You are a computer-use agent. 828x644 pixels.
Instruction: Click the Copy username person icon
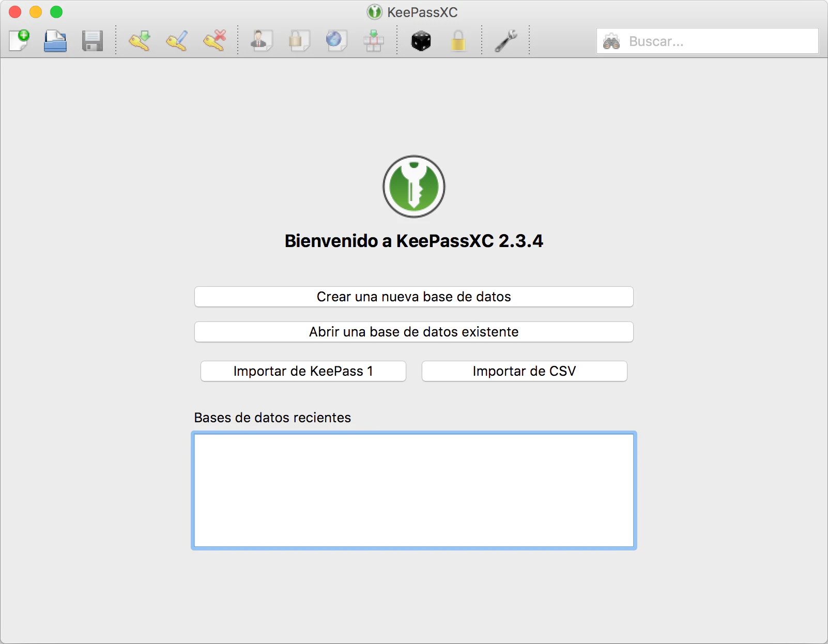[262, 41]
